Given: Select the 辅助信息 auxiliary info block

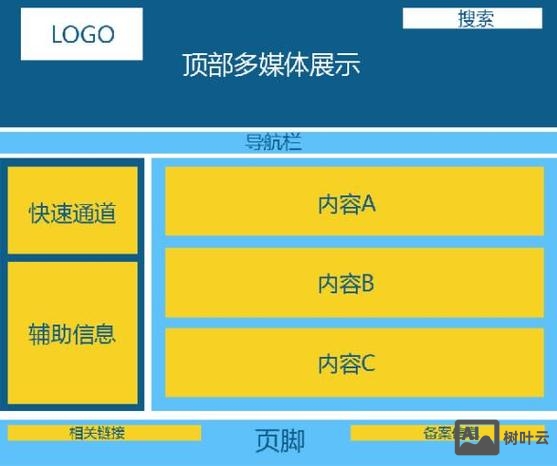Looking at the screenshot, I should pos(72,333).
